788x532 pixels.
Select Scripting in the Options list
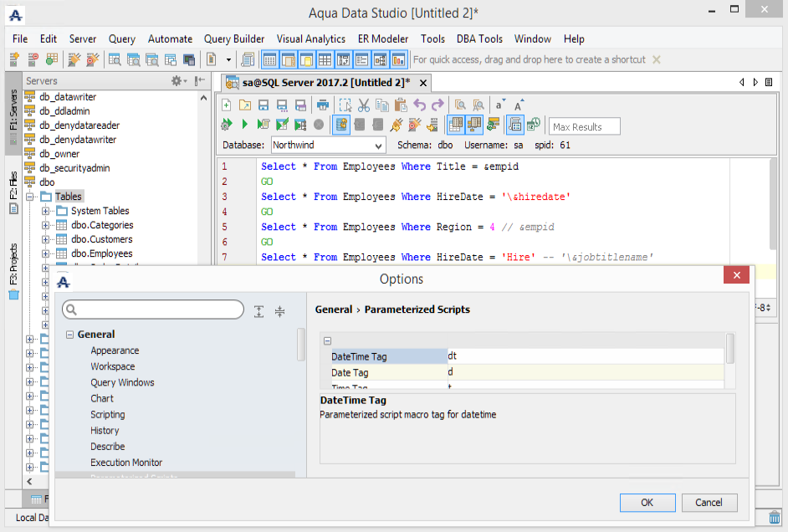point(108,414)
